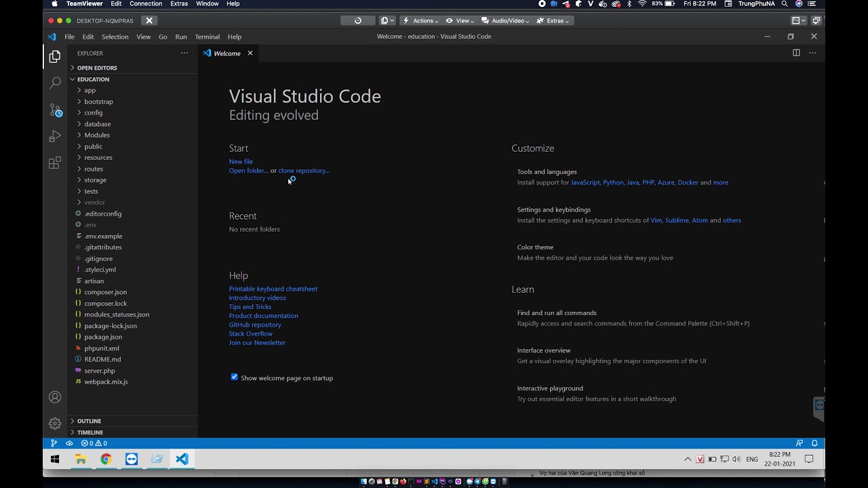868x488 pixels.
Task: Open the TeamViewer Audio/Video dropdown
Action: click(x=505, y=20)
